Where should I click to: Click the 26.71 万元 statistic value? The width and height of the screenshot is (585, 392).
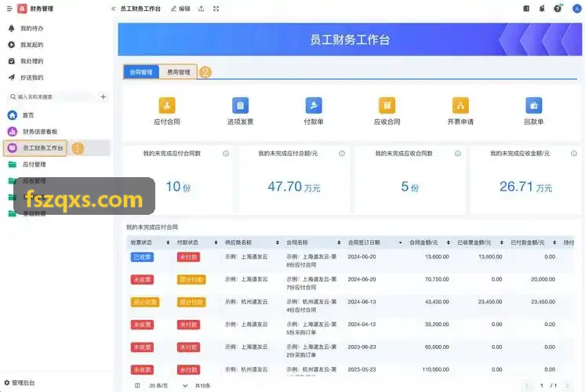pyautogui.click(x=525, y=187)
